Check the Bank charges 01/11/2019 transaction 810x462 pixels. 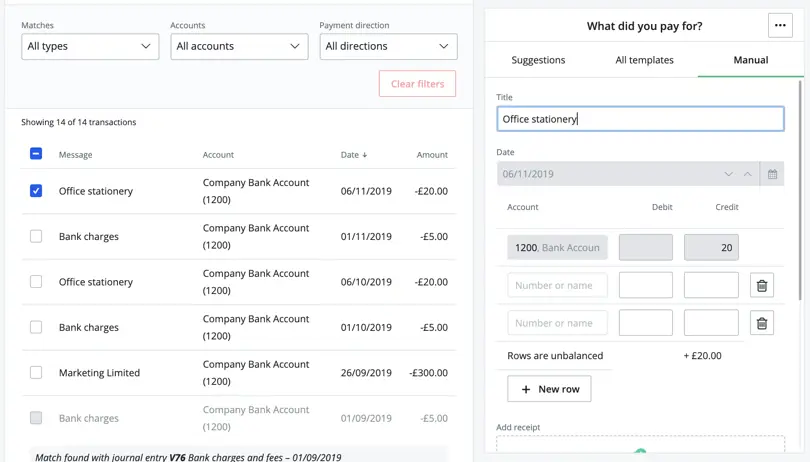tap(36, 236)
